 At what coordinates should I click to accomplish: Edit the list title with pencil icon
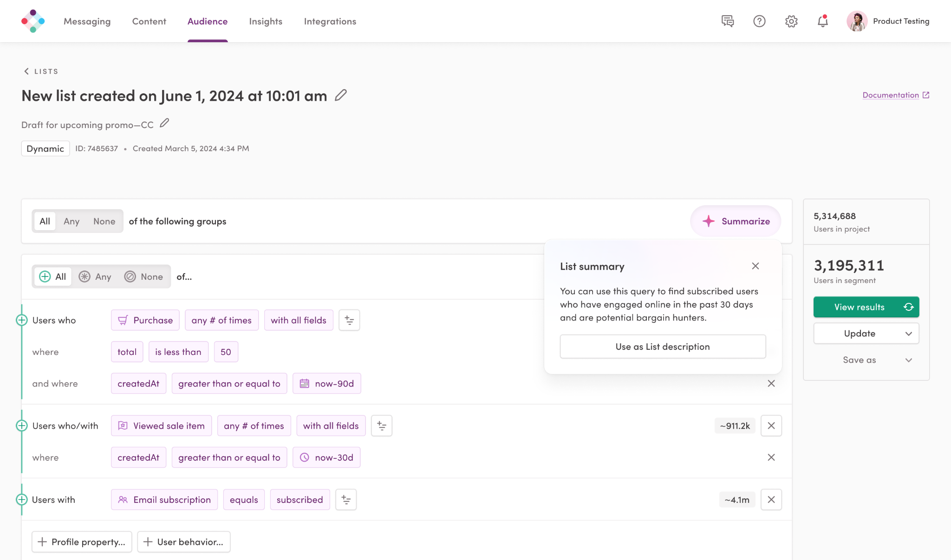341,95
